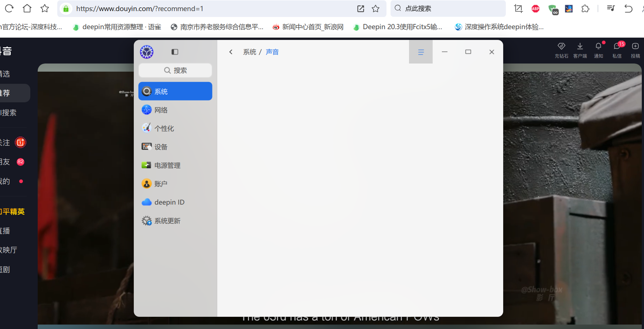Open Douyin private messages (私信)

pos(617,46)
